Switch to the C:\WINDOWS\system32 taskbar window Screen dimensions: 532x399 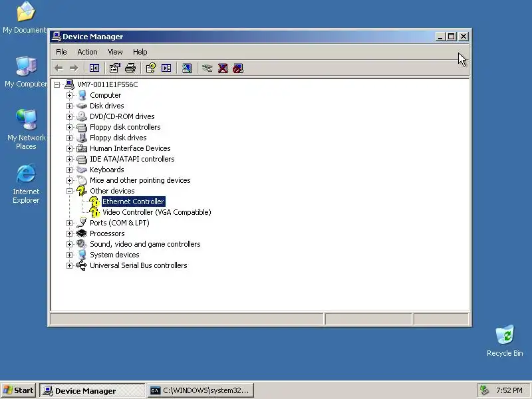pos(201,390)
